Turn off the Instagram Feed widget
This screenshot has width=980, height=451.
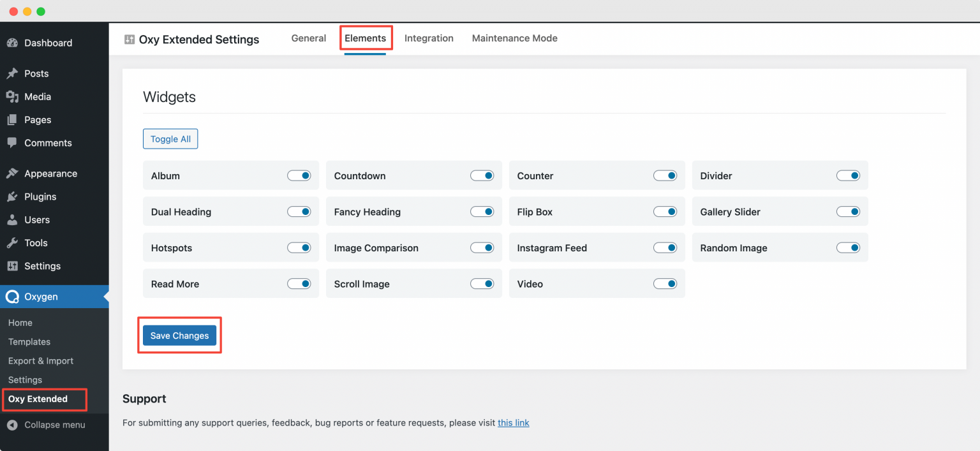(665, 248)
